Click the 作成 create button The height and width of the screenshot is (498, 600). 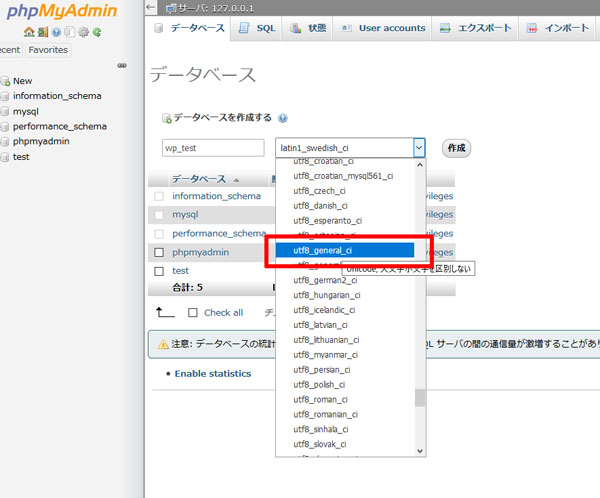(457, 148)
